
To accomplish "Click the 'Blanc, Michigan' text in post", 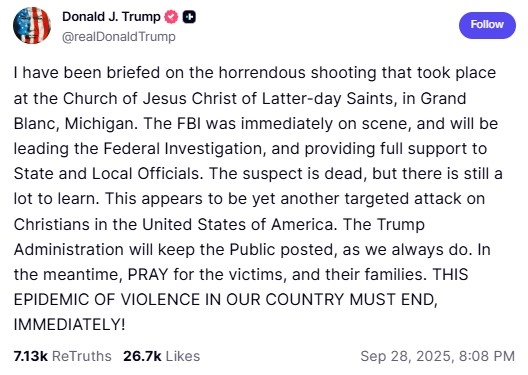I will tap(76, 124).
